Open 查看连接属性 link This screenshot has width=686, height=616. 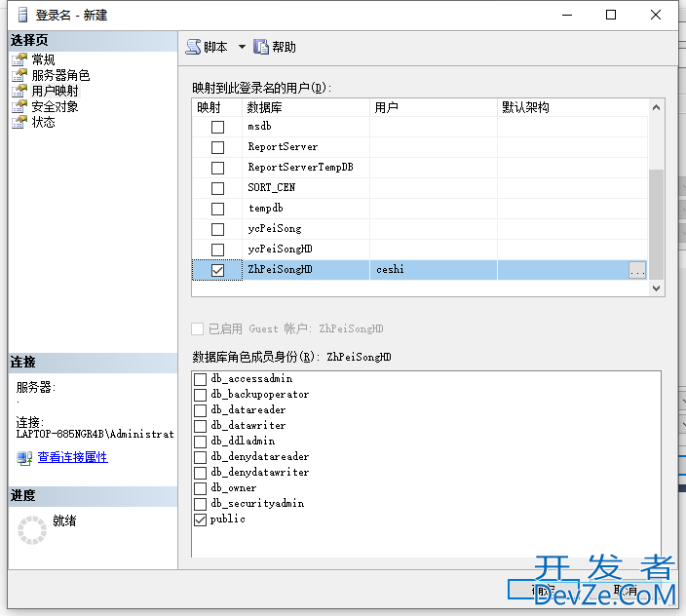point(73,457)
